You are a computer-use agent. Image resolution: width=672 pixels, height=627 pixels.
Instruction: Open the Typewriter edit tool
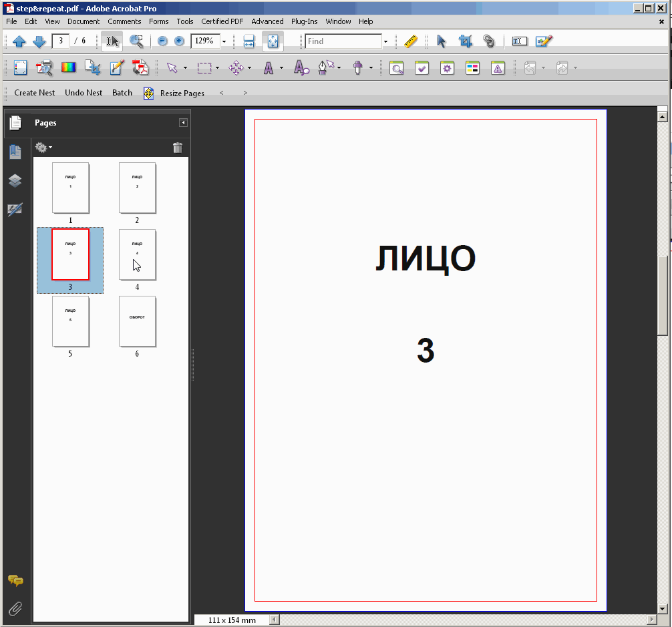pyautogui.click(x=544, y=41)
